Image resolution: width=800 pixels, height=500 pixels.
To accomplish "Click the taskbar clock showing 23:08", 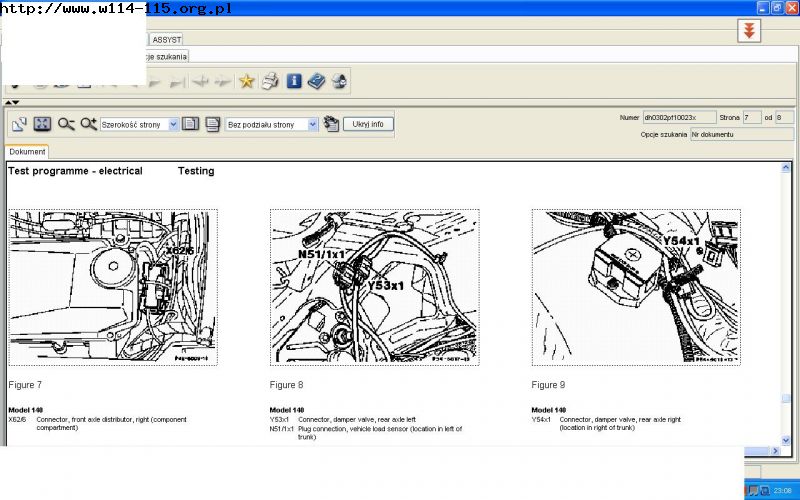I will pos(782,491).
